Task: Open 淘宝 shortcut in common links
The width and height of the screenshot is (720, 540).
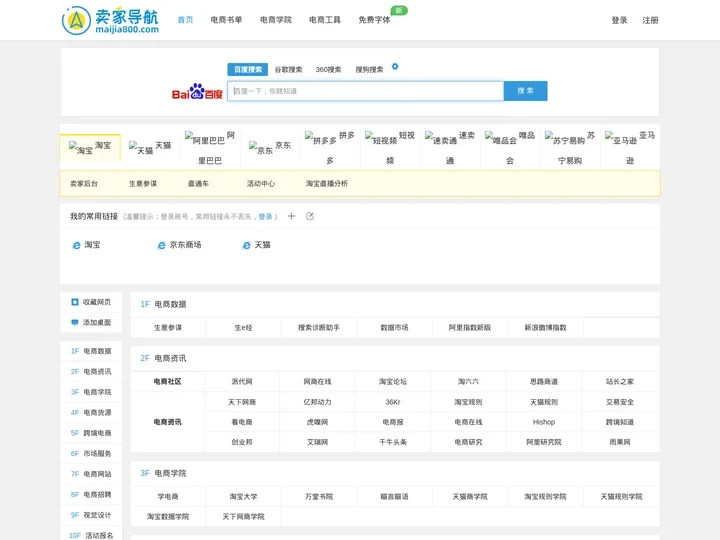Action: tap(86, 245)
